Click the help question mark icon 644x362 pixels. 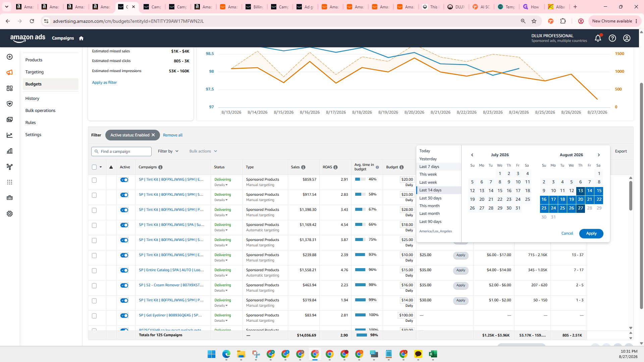click(612, 38)
